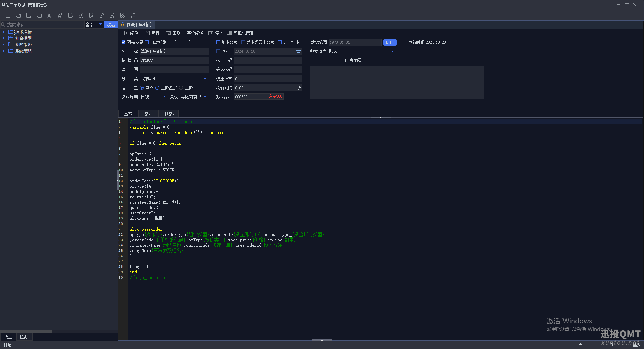Screen dimensions: 644x349
Task: Click the 停止 stop icon
Action: coord(211,33)
